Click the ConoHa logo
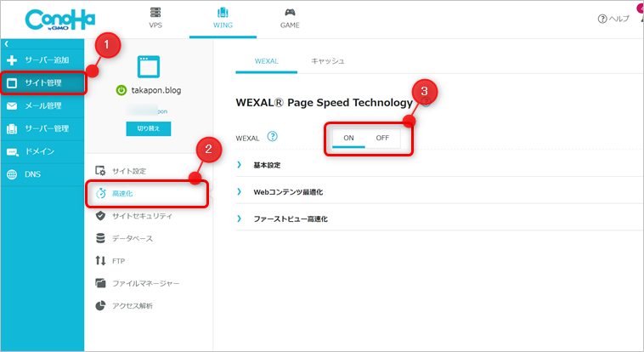Screen dimensions: 644x352 [54, 19]
